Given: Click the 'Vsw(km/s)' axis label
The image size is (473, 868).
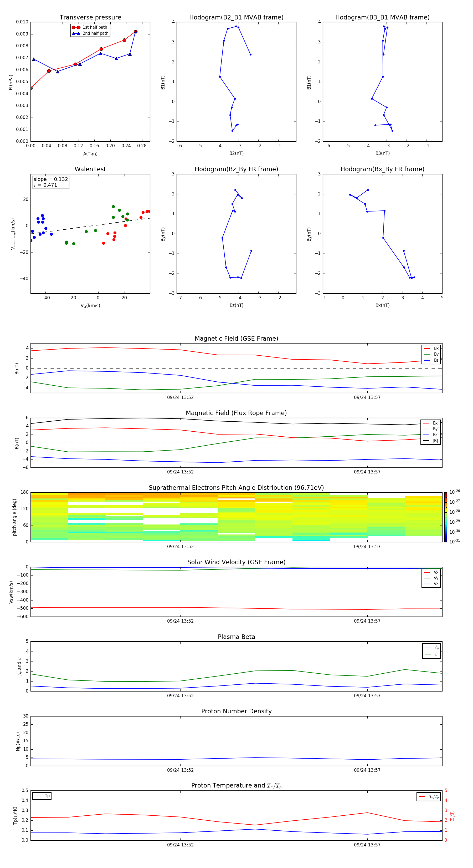Looking at the screenshot, I should tap(11, 592).
